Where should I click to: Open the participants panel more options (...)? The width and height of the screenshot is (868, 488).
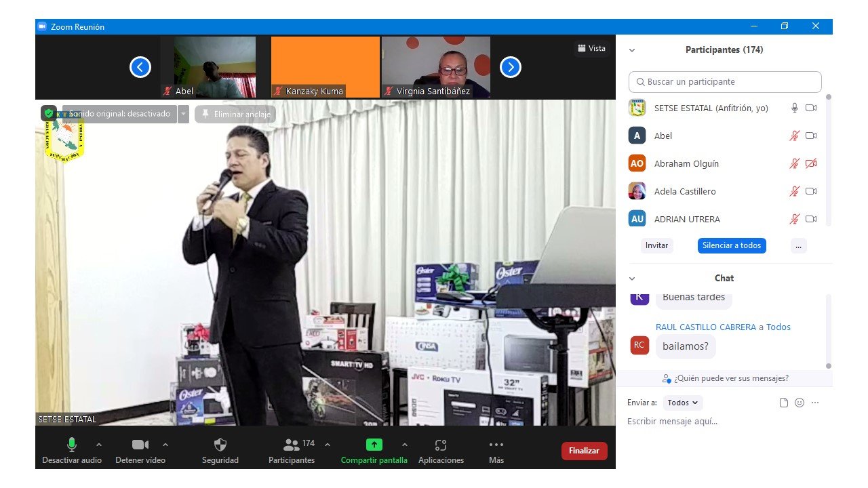tap(799, 245)
